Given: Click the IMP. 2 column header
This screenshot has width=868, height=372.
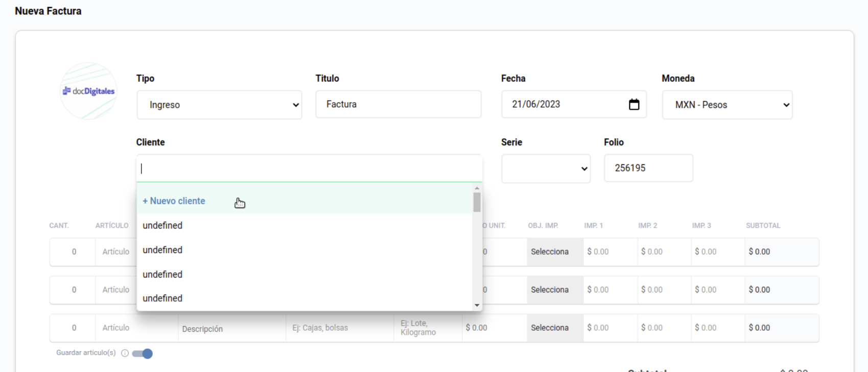Looking at the screenshot, I should (647, 226).
